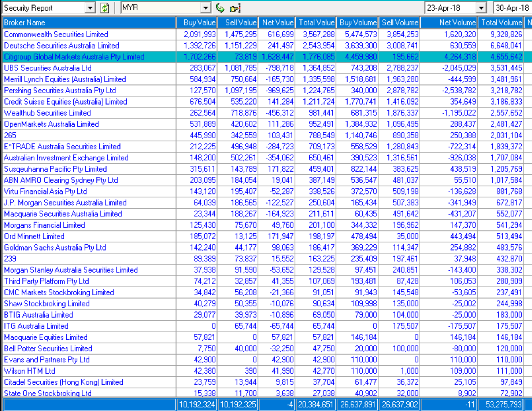Click sell volume total 26,637,902
Viewport: 532px width, 411px height.
tap(400, 404)
